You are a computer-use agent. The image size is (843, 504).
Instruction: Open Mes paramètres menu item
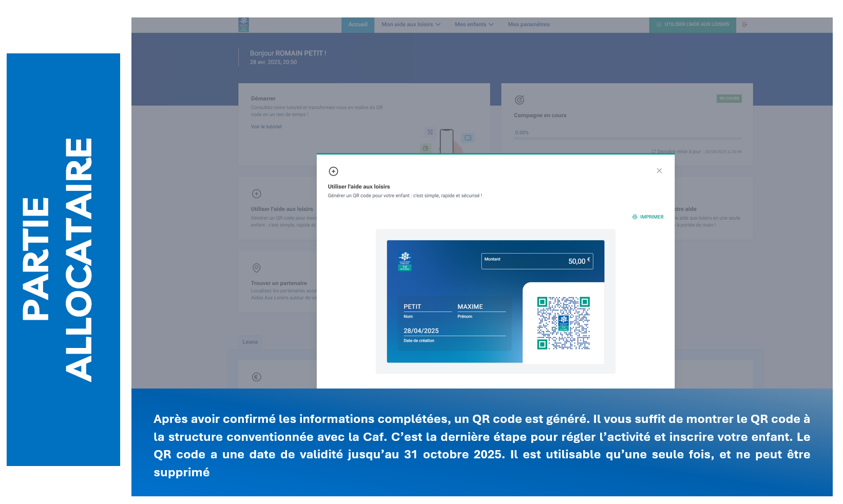pos(528,25)
